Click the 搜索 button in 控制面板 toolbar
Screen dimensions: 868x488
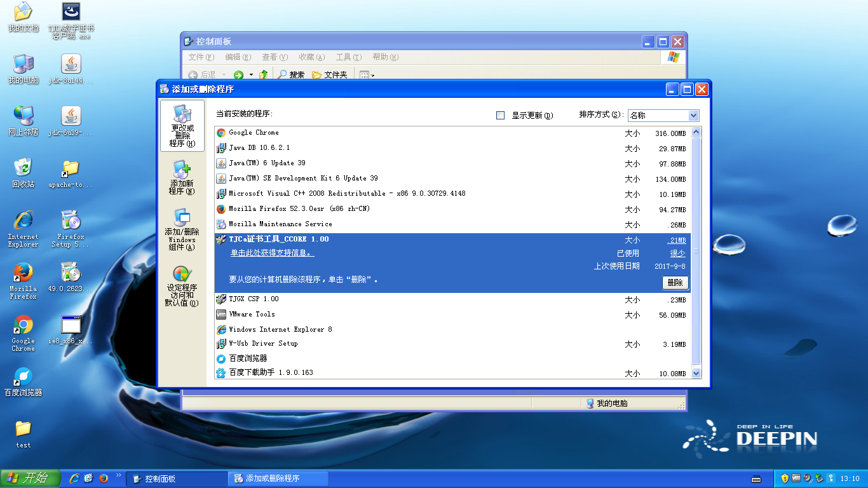[291, 75]
